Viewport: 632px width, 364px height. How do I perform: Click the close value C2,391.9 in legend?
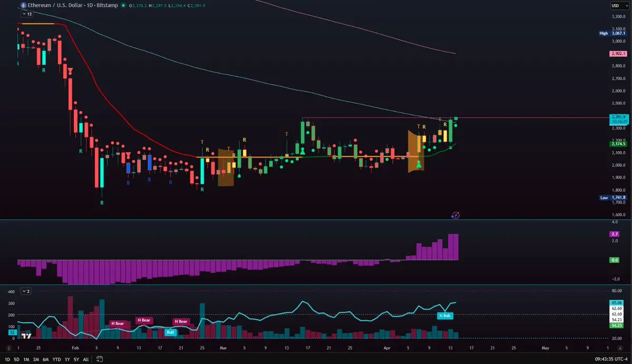coord(196,6)
